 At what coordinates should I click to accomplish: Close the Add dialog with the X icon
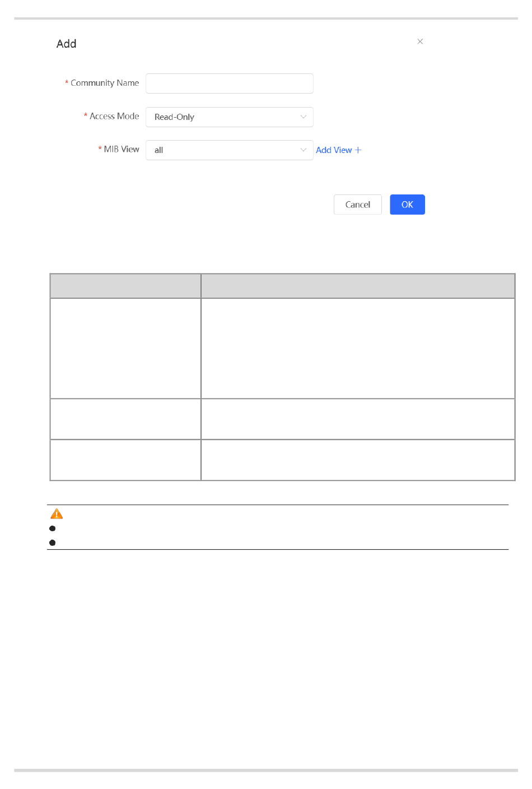(x=420, y=41)
